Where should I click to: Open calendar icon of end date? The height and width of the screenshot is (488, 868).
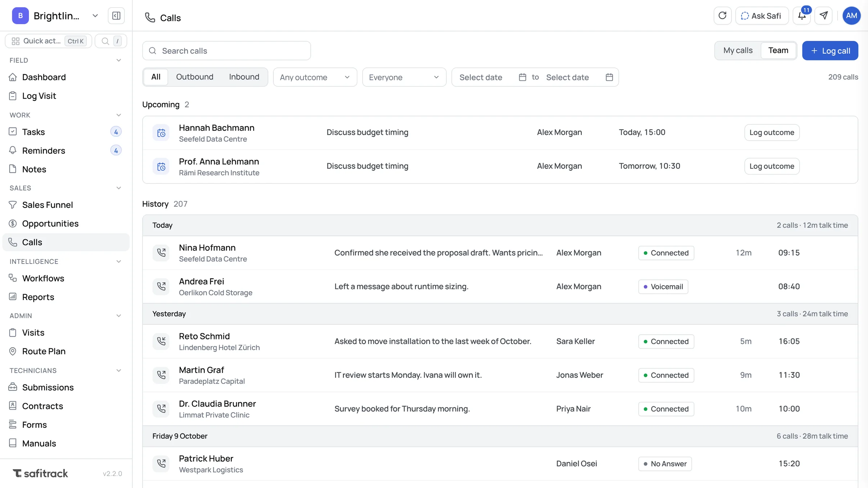(609, 77)
